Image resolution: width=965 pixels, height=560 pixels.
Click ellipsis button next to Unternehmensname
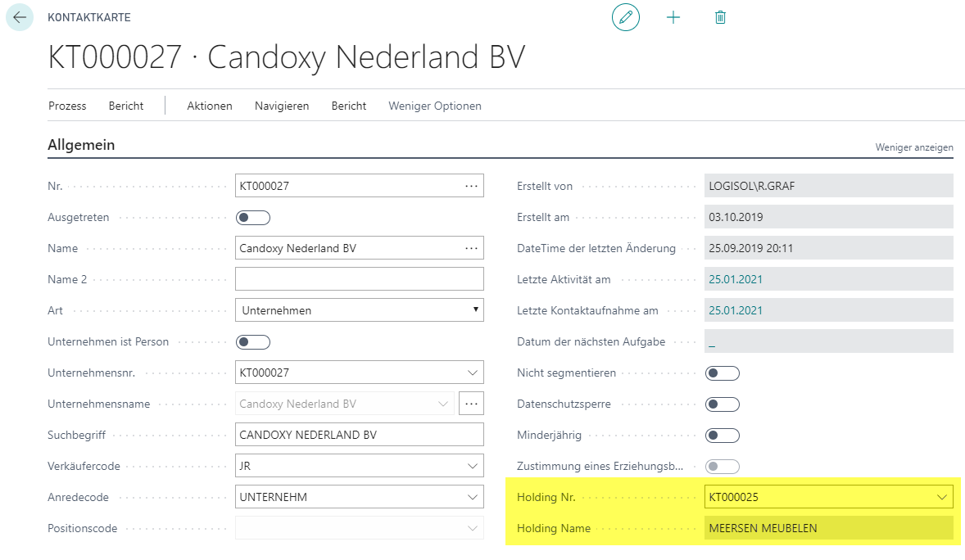[x=471, y=404]
